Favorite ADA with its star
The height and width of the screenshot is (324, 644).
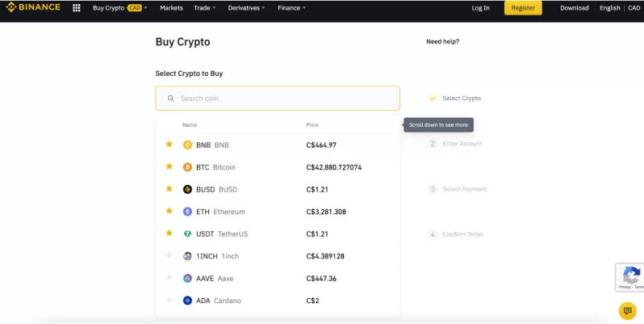tap(169, 300)
